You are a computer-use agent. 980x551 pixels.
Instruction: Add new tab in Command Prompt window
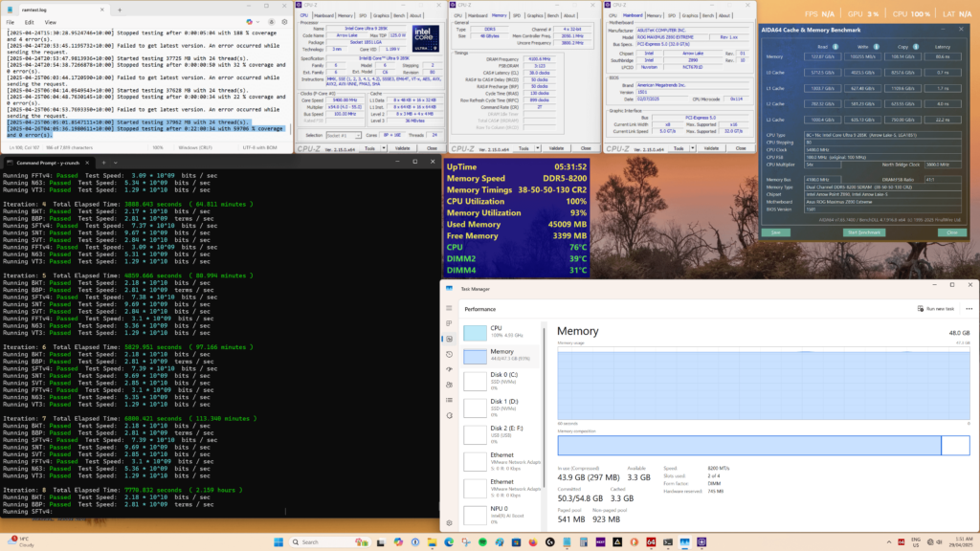[103, 163]
